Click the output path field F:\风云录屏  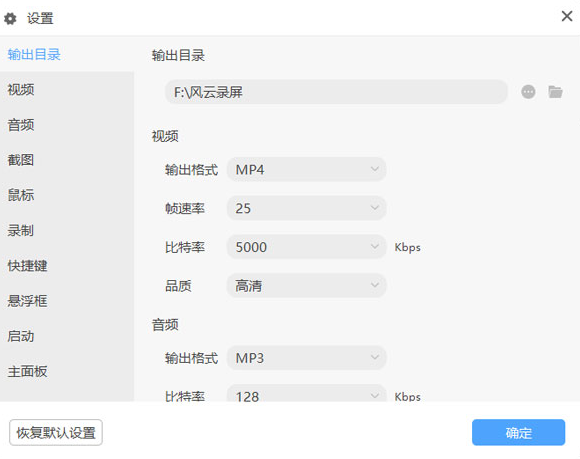click(336, 92)
